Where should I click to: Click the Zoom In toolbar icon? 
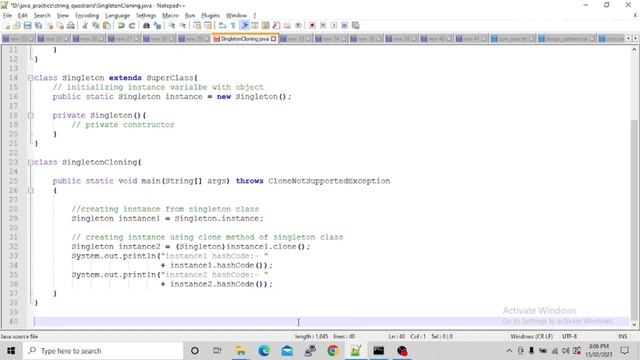tap(172, 25)
